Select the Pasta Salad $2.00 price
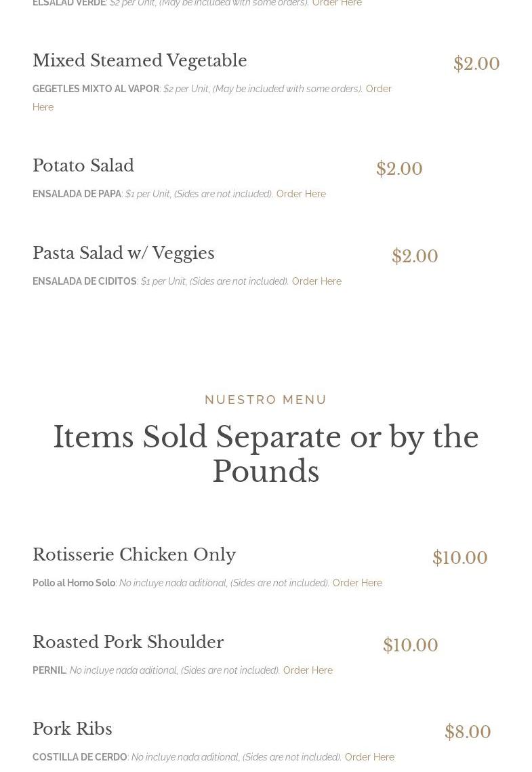Screen dimensions: 532x772 (x=415, y=256)
